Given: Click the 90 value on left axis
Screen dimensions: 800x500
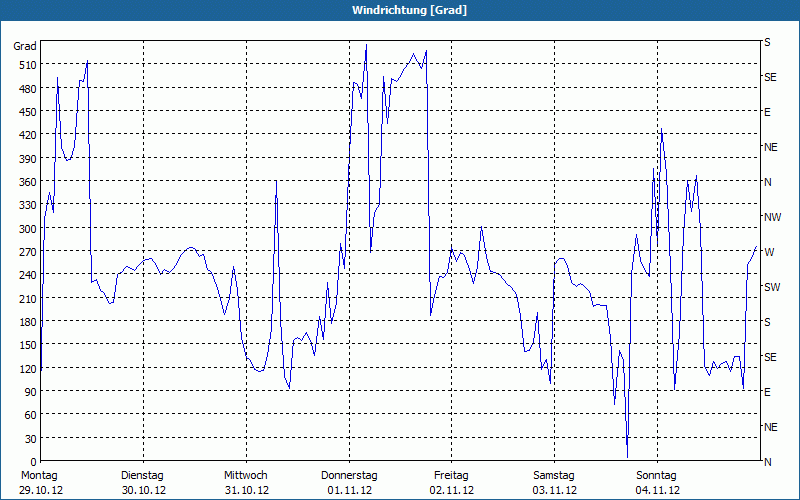Looking at the screenshot, I should [31, 392].
